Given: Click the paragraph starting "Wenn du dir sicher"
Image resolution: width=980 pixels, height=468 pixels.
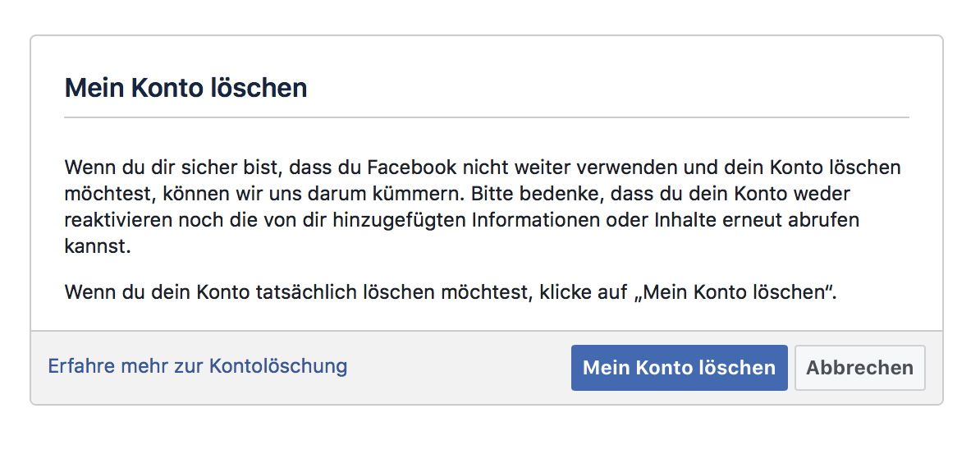Looking at the screenshot, I should click(x=483, y=207).
